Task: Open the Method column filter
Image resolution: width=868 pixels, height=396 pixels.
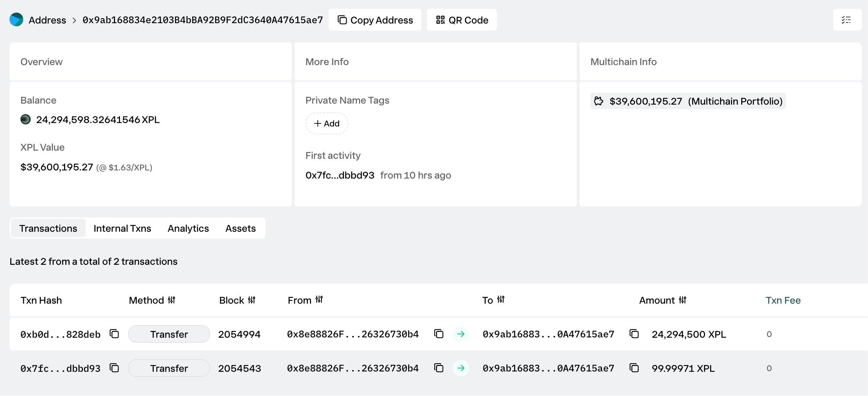Action: [171, 300]
